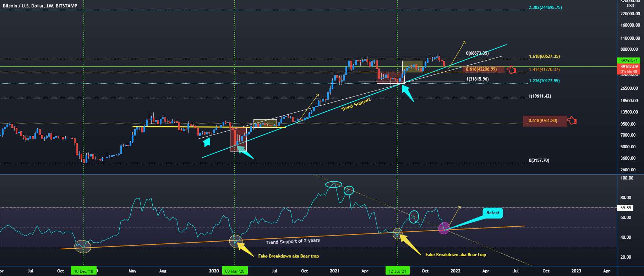Click the 2023 year label on time axis
The width and height of the screenshot is (644, 276).
(576, 271)
